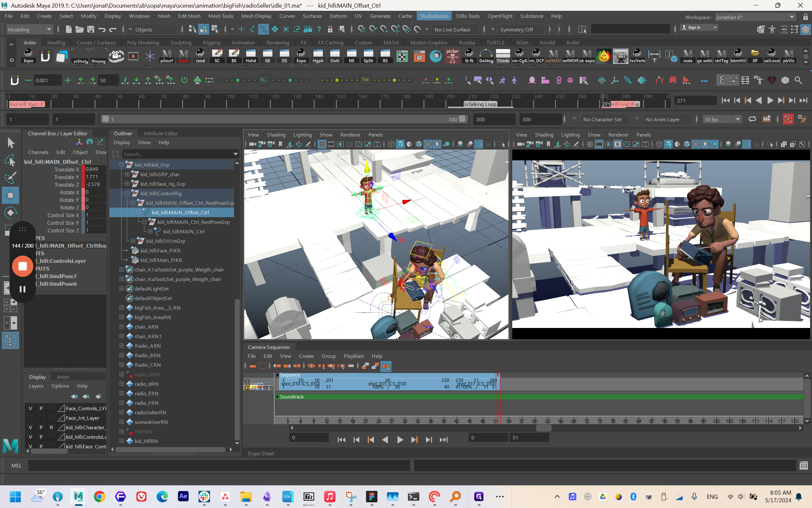Expand the bigFish_AreaRN node

pos(122,317)
